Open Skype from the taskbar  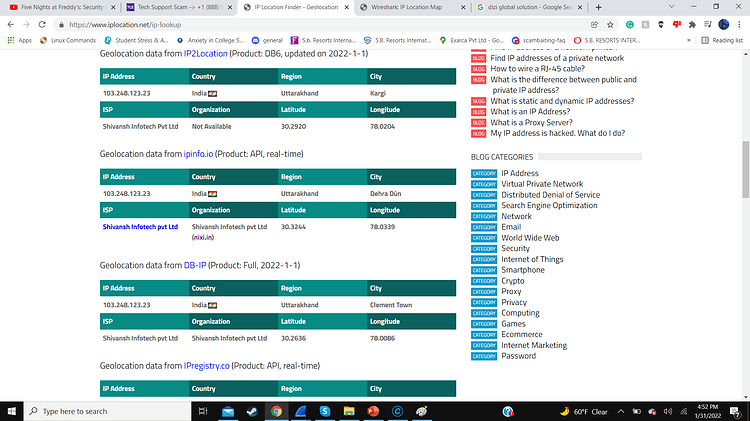[x=325, y=411]
